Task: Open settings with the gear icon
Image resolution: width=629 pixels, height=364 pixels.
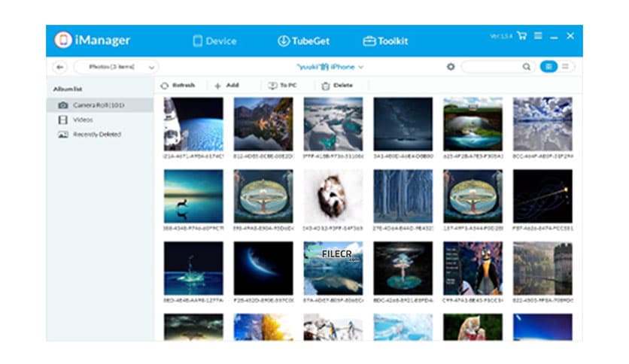Action: tap(451, 67)
